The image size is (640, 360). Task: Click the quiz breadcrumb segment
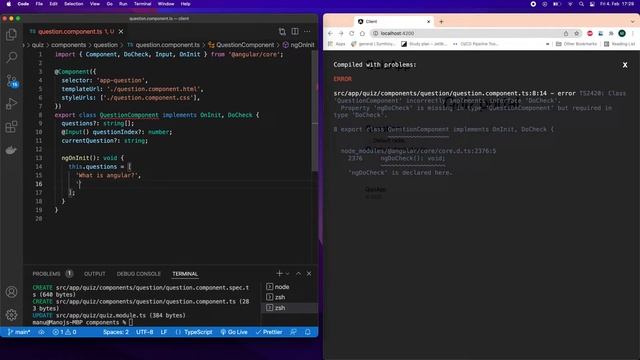click(38, 45)
